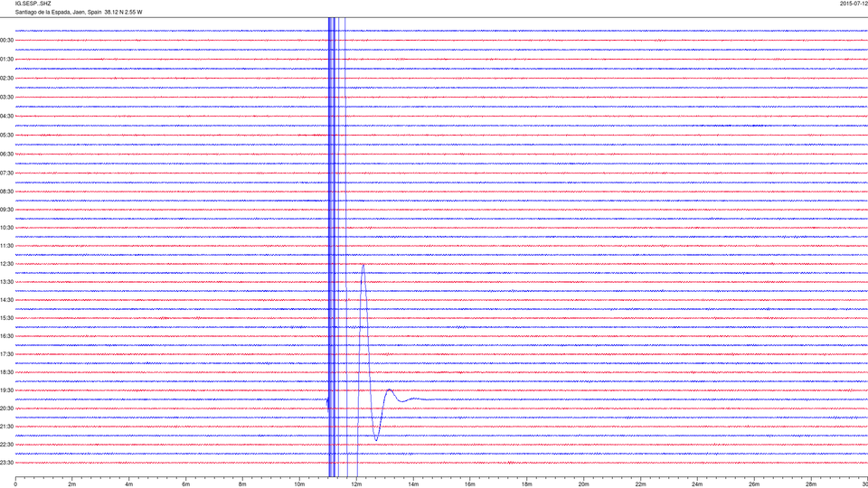Select the 22:30 time label
Viewport: 868px width, 488px height.
(x=6, y=445)
